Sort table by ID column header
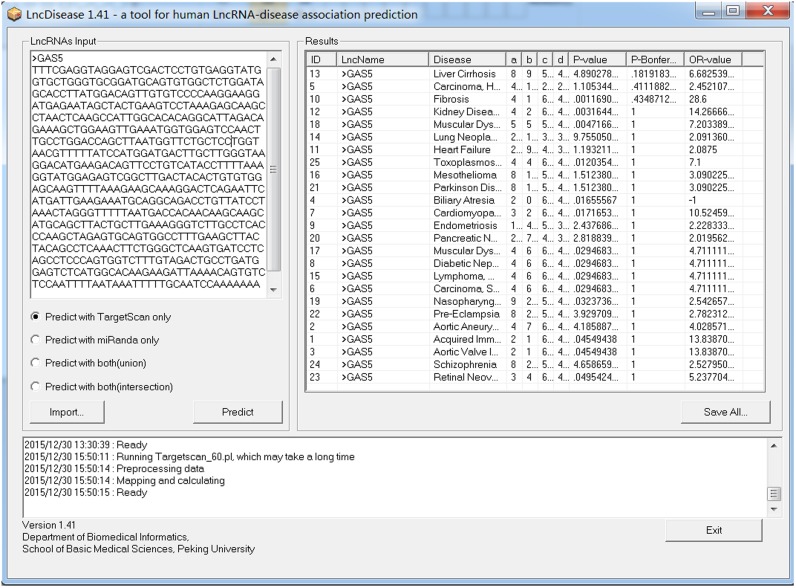This screenshot has height=588, width=796. [x=320, y=60]
